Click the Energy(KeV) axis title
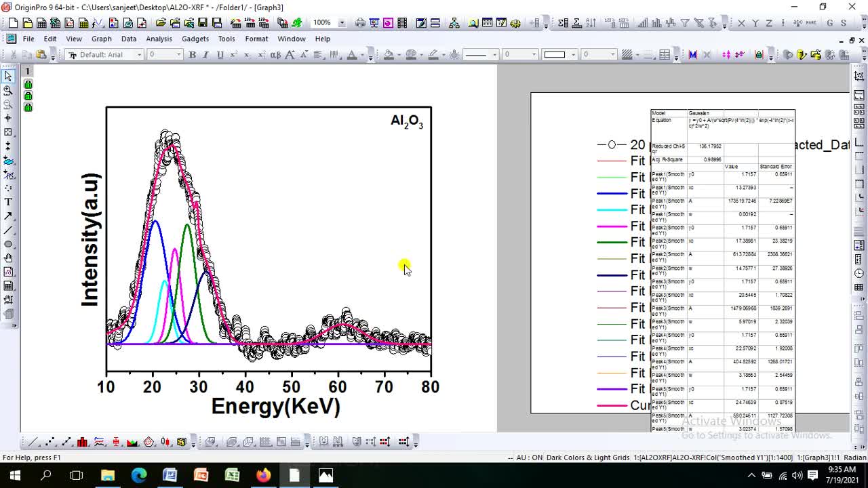This screenshot has height=488, width=868. click(275, 406)
